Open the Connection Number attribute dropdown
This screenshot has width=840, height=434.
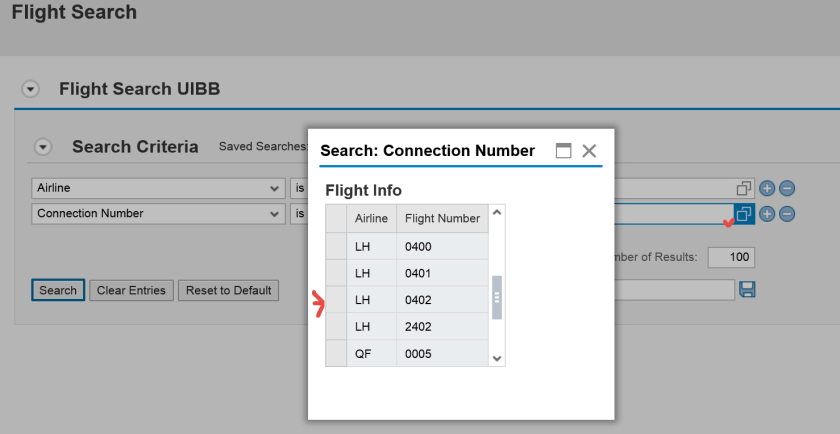tap(275, 214)
